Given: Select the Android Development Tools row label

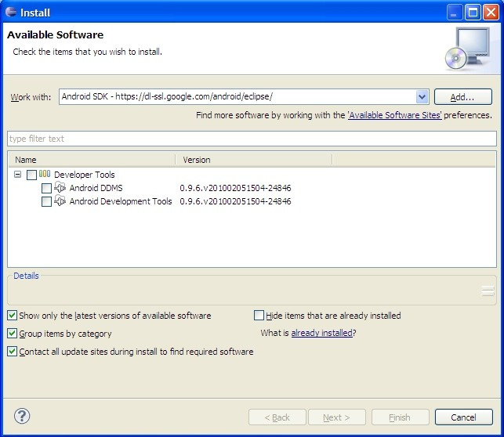Looking at the screenshot, I should click(x=121, y=201).
